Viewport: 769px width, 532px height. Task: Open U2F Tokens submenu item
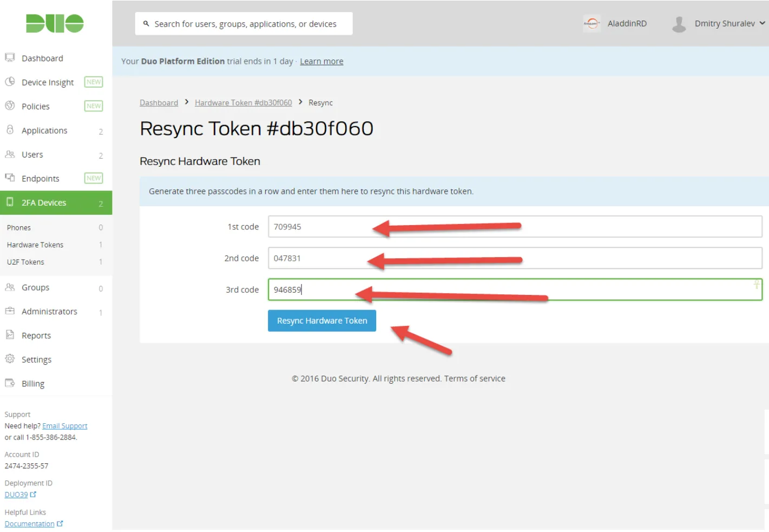click(x=25, y=262)
